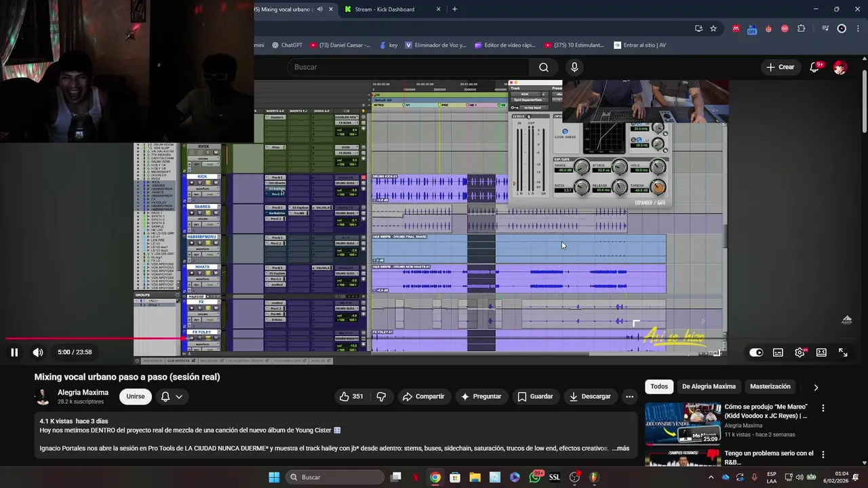
Task: Click the YouTube search magnifier button
Action: point(544,67)
